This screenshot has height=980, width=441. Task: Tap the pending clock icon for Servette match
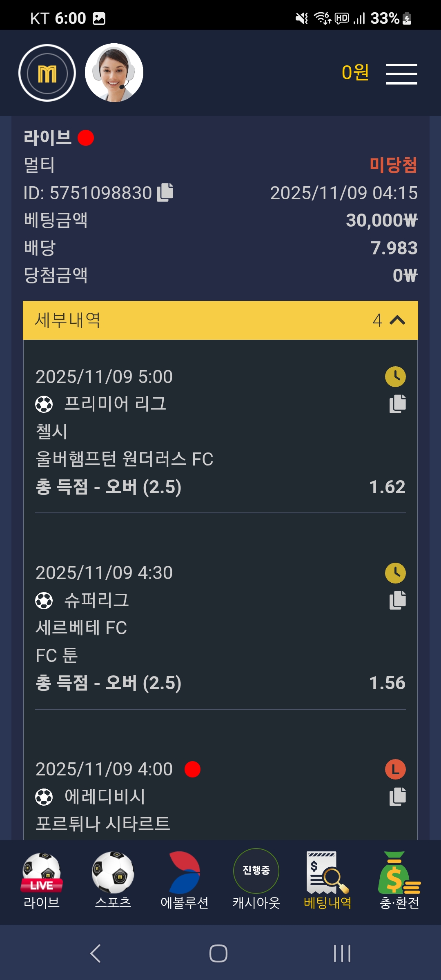tap(395, 573)
